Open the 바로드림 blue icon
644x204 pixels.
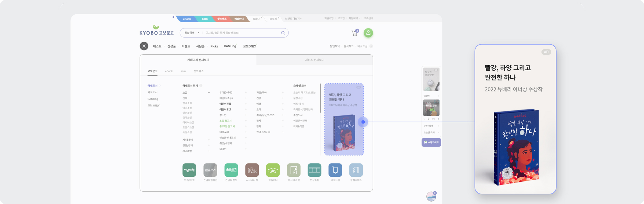335,170
